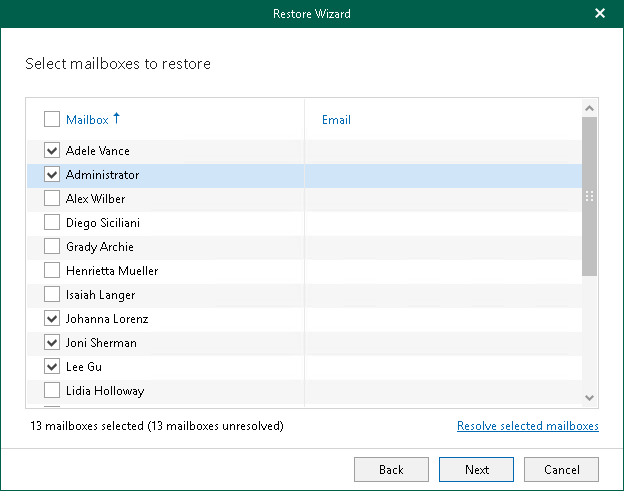This screenshot has width=624, height=491.
Task: Uncheck Joni Sherman's checkbox
Action: pyautogui.click(x=52, y=343)
